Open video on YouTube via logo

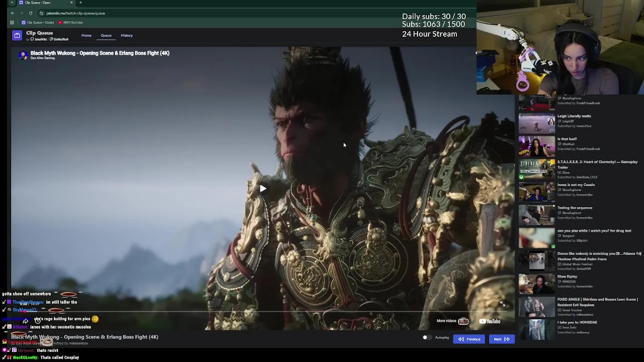click(490, 321)
